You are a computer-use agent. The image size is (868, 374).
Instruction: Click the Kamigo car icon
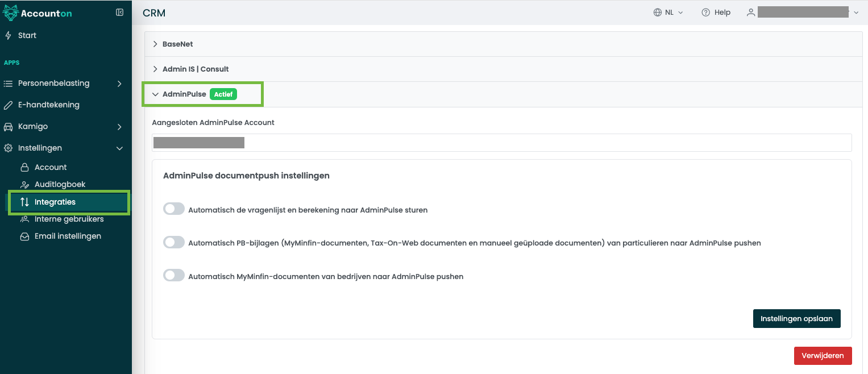tap(8, 127)
